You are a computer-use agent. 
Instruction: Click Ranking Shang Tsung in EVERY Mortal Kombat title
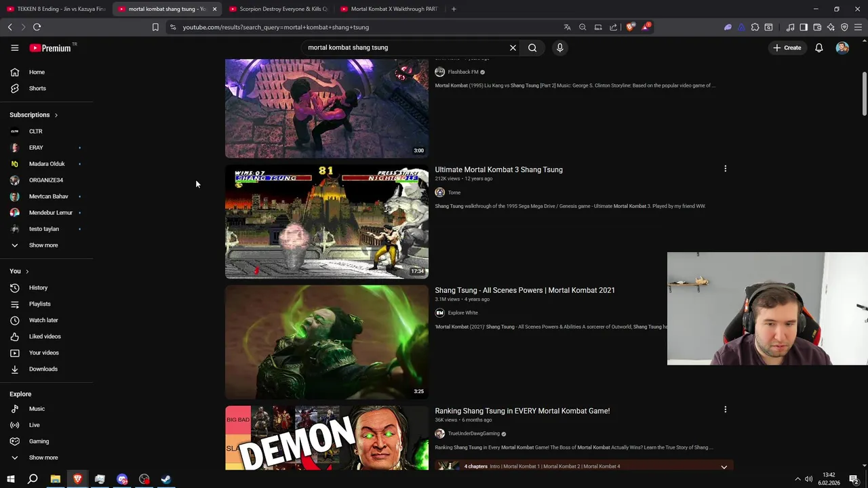pos(522,411)
